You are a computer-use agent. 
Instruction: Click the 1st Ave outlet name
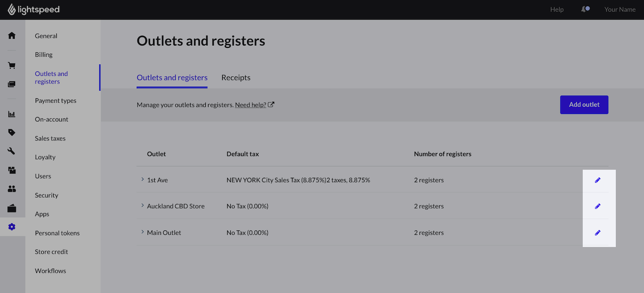click(157, 180)
